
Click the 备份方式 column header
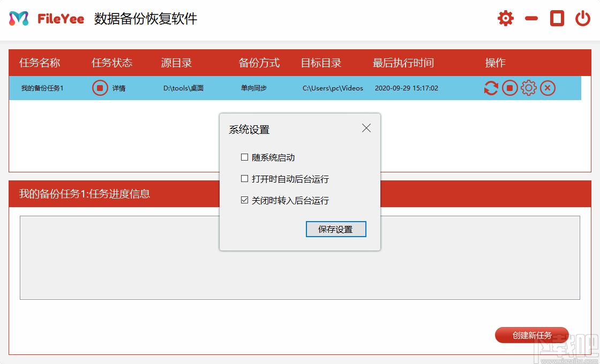tap(259, 63)
